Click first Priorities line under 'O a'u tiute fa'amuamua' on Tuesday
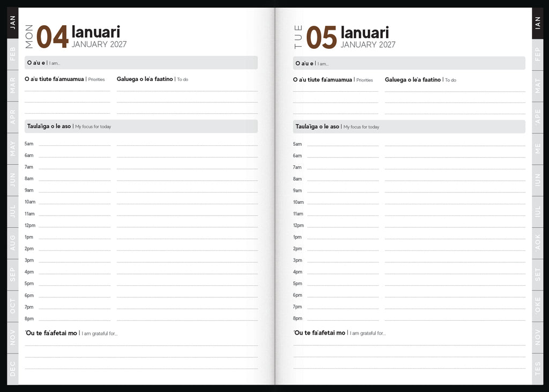This screenshot has width=549, height=392. pyautogui.click(x=336, y=91)
